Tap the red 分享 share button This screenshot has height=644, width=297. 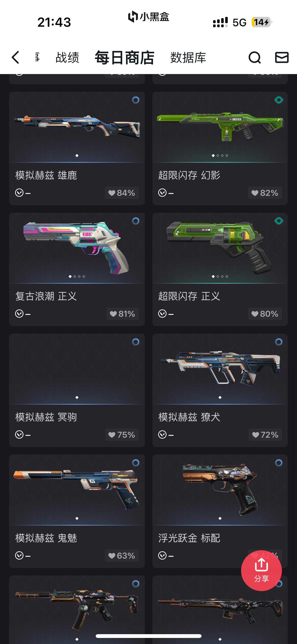261,570
